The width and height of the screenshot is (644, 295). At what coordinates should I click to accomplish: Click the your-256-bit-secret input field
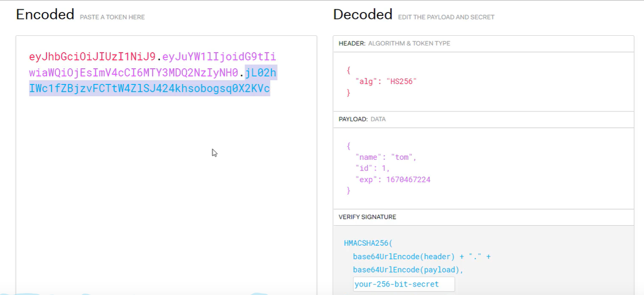(x=403, y=284)
